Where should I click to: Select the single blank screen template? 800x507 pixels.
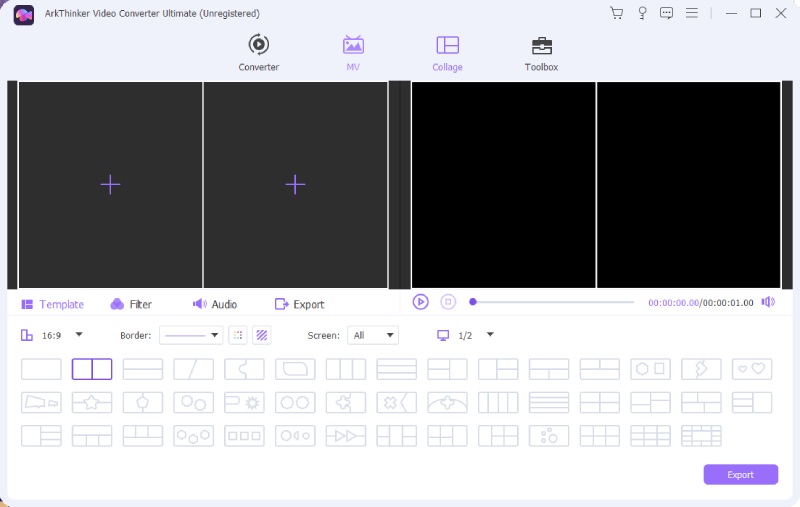(x=41, y=369)
